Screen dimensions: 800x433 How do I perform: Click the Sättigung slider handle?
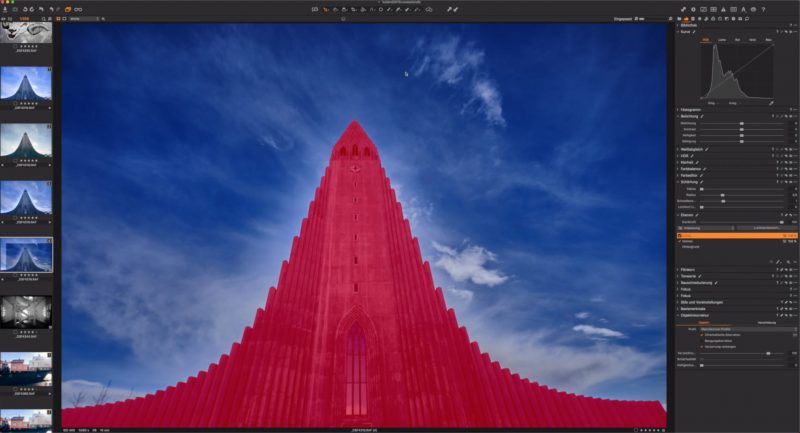741,141
